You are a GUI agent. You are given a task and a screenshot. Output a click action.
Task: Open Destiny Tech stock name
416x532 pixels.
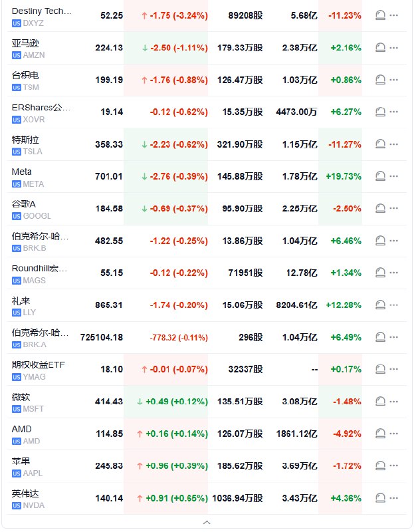pos(41,11)
